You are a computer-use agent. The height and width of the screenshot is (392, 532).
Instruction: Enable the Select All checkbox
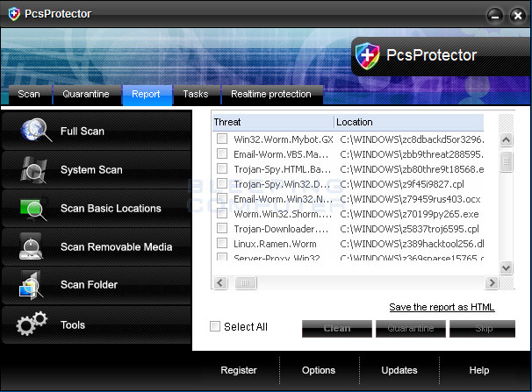pyautogui.click(x=215, y=327)
